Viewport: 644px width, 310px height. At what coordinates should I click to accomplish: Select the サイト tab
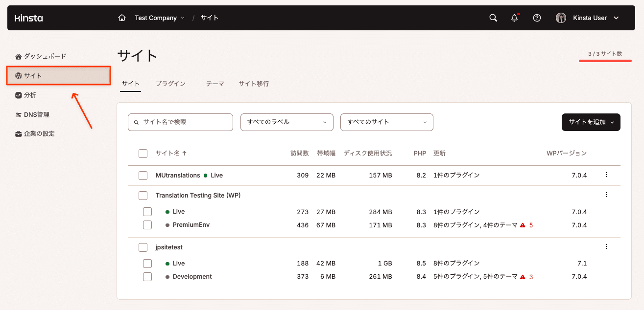[x=131, y=84]
